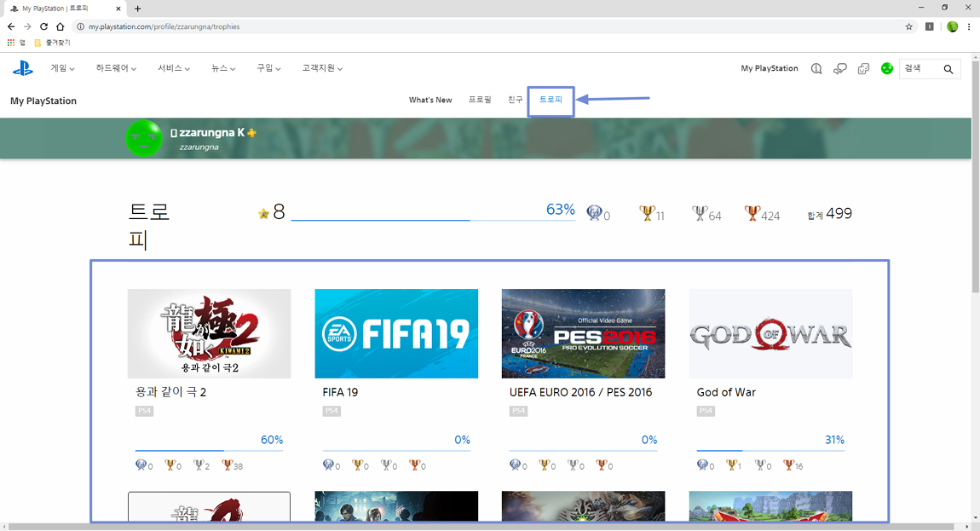Expand the 게임 dropdown menu

tap(62, 68)
